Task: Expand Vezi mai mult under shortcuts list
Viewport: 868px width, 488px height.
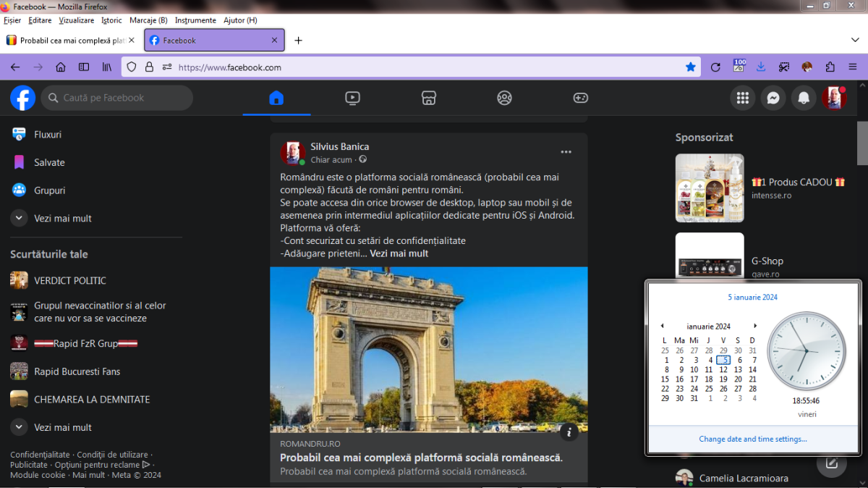Action: [x=62, y=427]
